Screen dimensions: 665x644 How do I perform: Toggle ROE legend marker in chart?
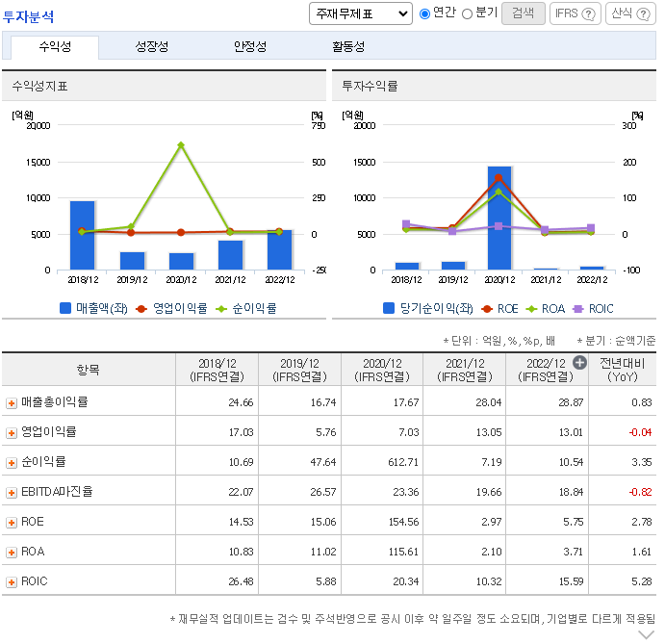pyautogui.click(x=487, y=309)
